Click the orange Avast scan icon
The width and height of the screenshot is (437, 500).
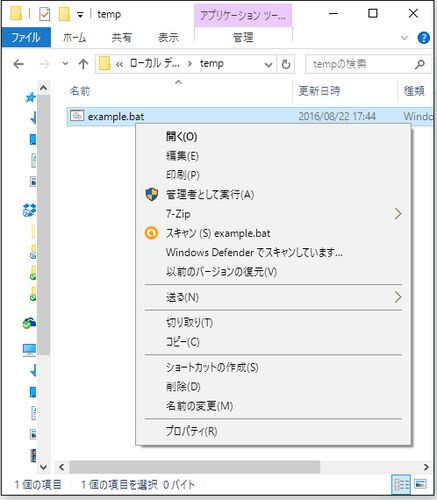[x=151, y=233]
